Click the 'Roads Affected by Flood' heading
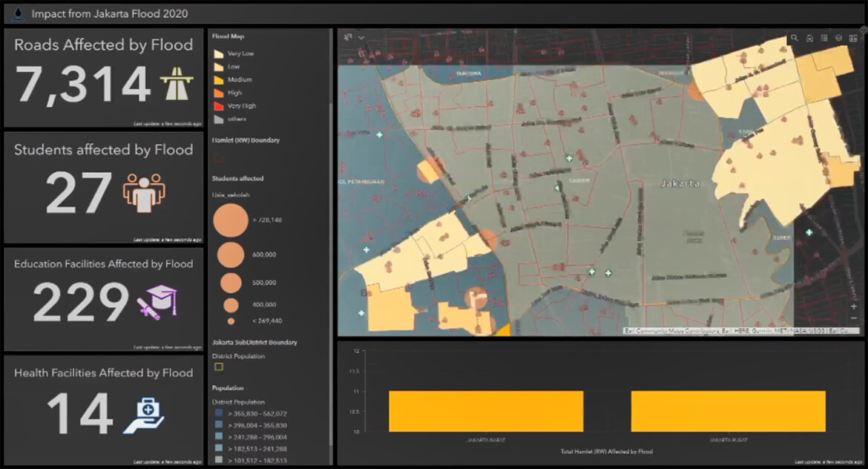This screenshot has width=868, height=469. (x=104, y=45)
